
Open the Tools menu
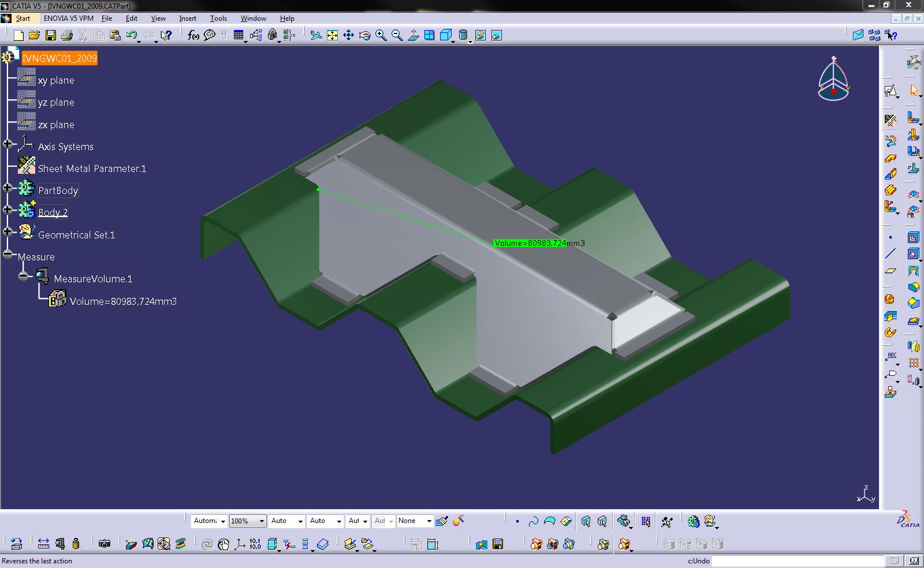(218, 18)
